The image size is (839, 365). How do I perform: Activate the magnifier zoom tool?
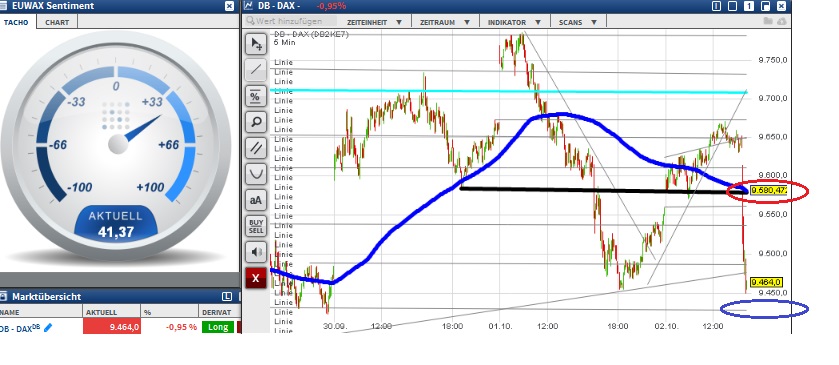pyautogui.click(x=256, y=121)
